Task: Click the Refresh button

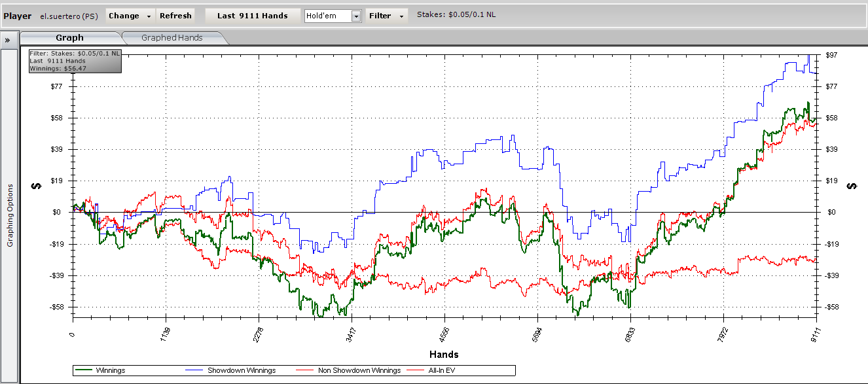Action: 175,16
